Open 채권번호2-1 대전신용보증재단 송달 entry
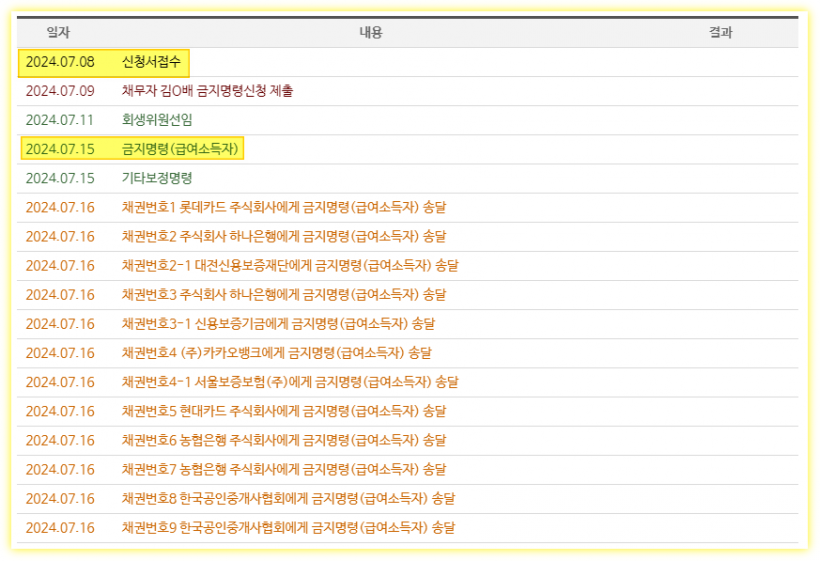The image size is (820, 561). pos(290,266)
